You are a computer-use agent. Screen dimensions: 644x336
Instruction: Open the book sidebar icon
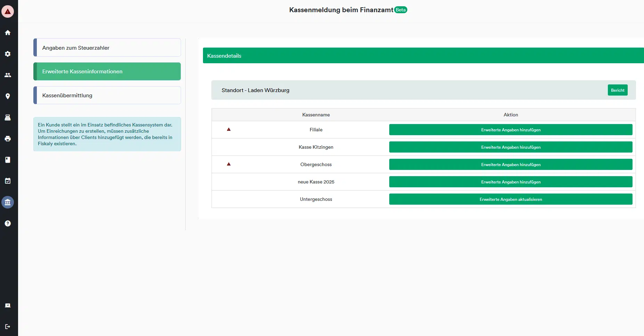pos(8,160)
